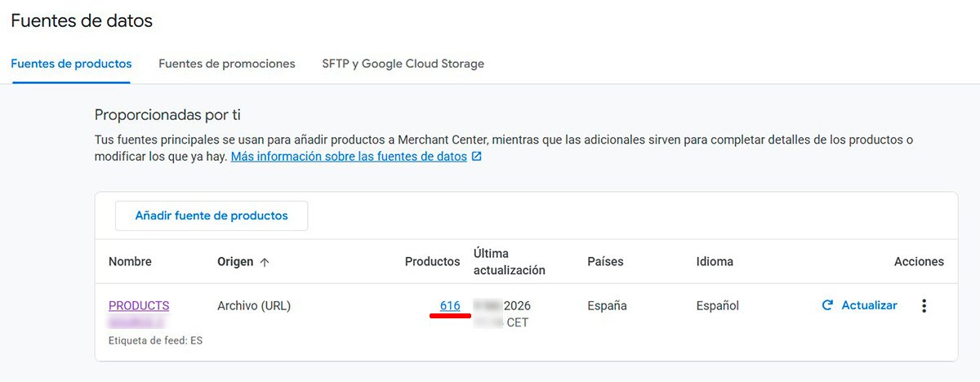This screenshot has height=382, width=980.
Task: Open the PRODUCTS data source link
Action: point(139,306)
